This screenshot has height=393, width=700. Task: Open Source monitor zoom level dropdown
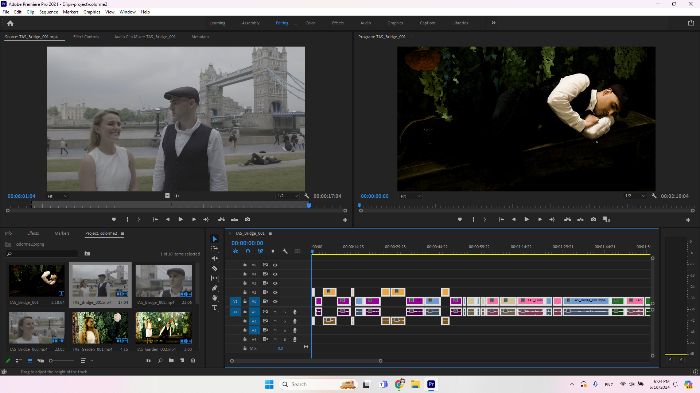[58, 196]
